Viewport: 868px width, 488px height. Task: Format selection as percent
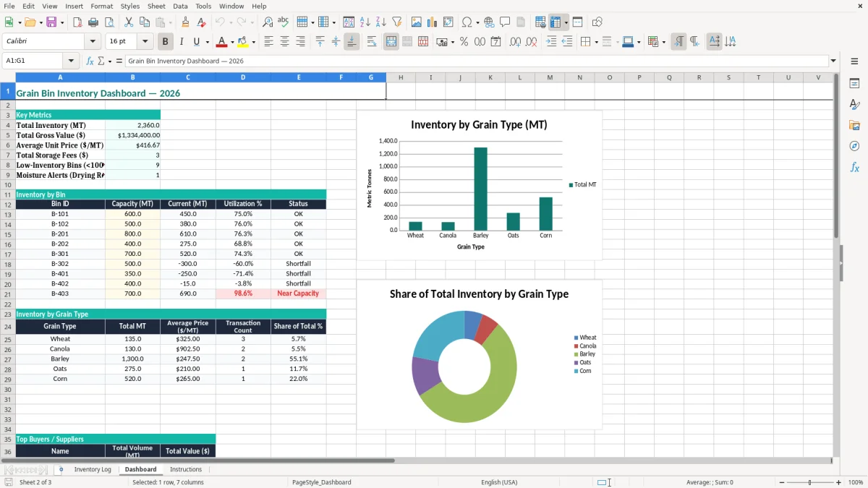(x=464, y=42)
